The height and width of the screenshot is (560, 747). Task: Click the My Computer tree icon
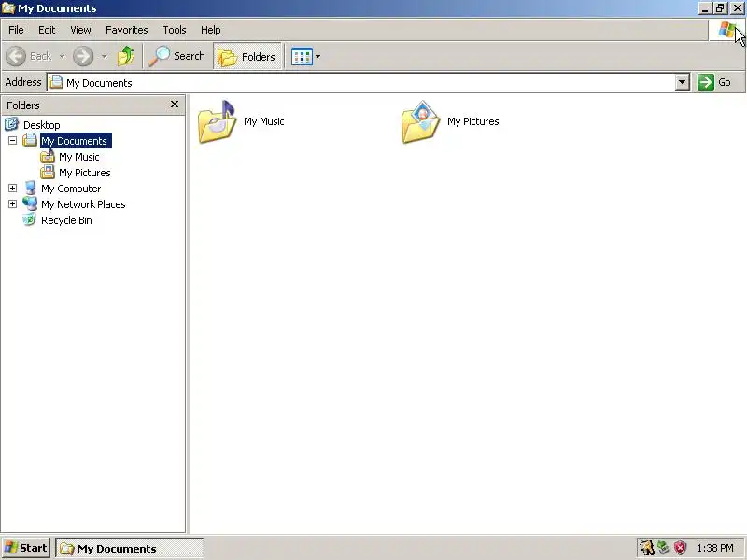30,189
